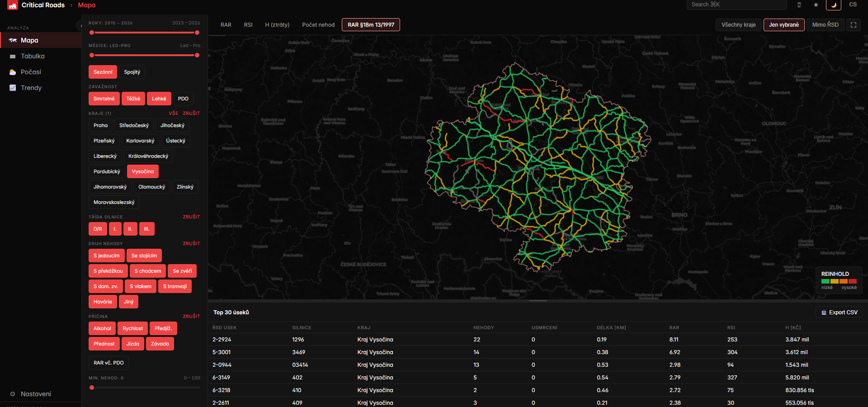This screenshot has height=407, width=868.
Task: Deselect the Vysočina region filter
Action: (143, 171)
